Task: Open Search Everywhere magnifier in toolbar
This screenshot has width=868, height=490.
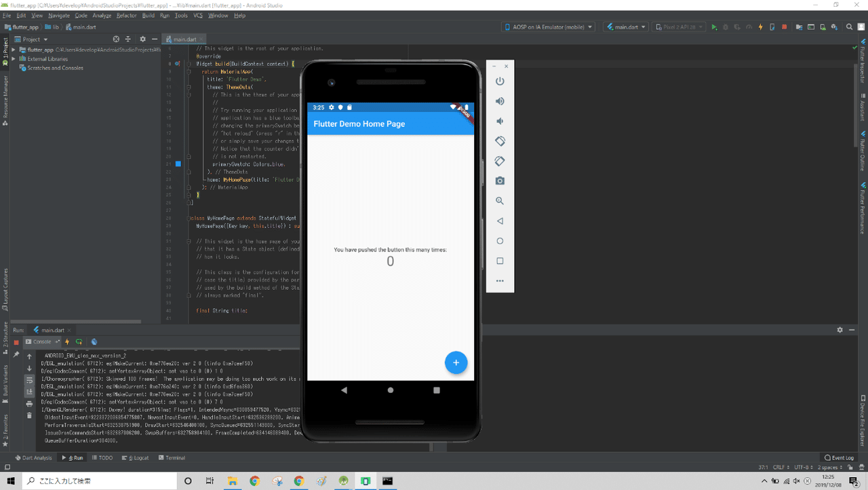Action: coord(849,27)
